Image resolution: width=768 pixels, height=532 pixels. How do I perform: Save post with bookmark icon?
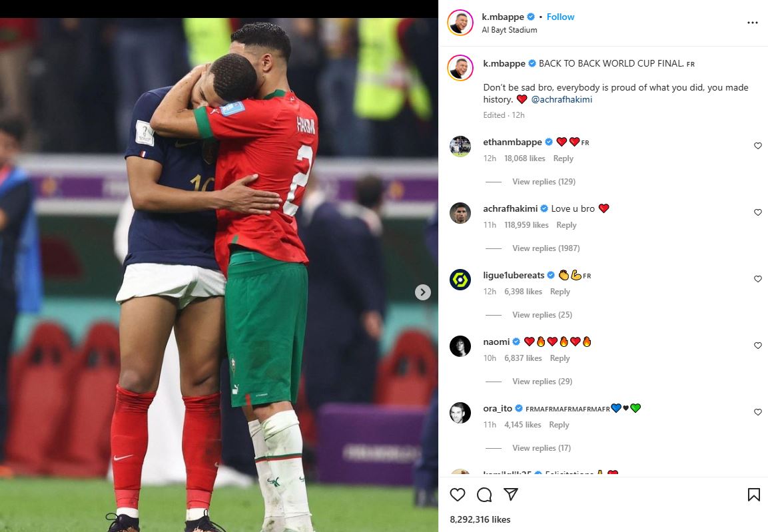tap(754, 495)
